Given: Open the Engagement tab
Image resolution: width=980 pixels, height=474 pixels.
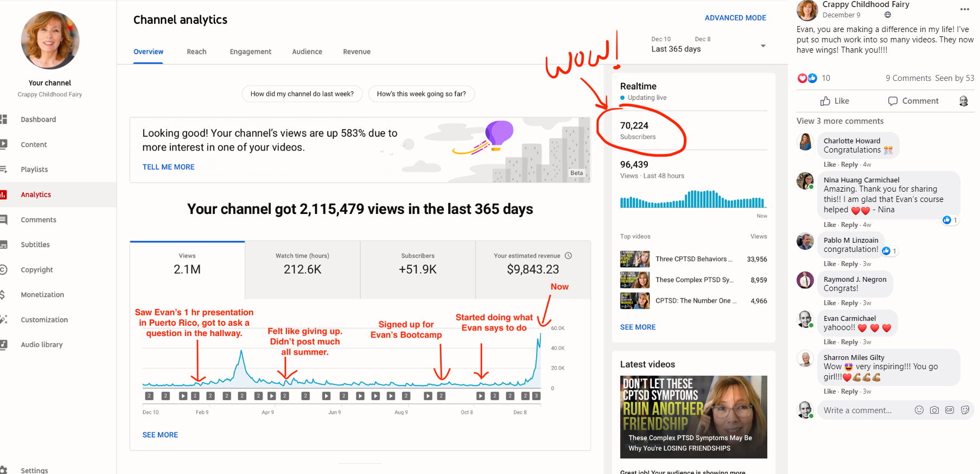Looking at the screenshot, I should (250, 52).
